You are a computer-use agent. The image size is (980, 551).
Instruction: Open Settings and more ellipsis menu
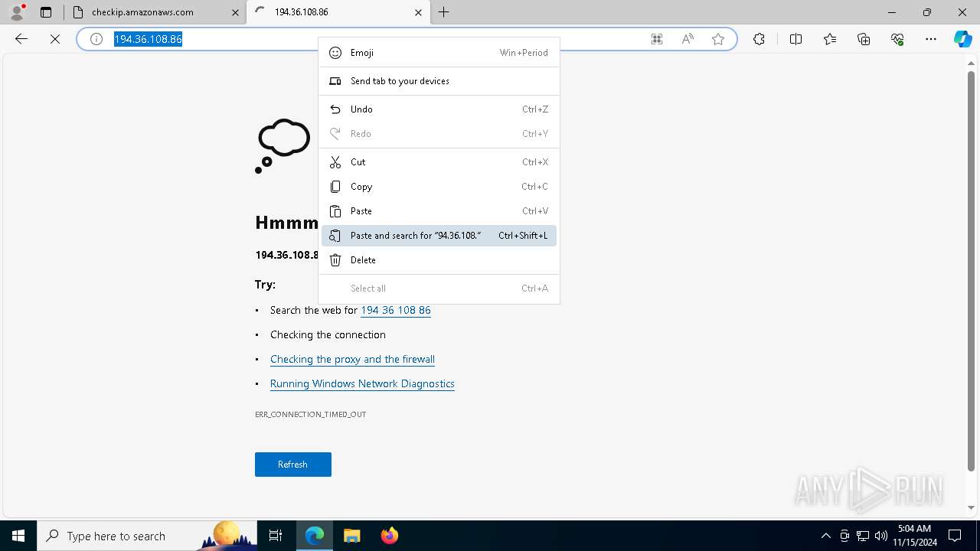(x=931, y=39)
